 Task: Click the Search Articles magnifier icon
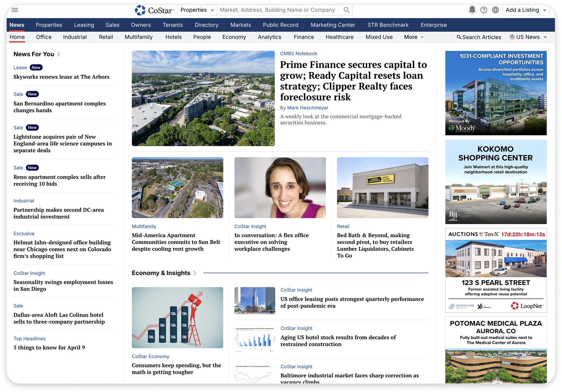point(459,37)
